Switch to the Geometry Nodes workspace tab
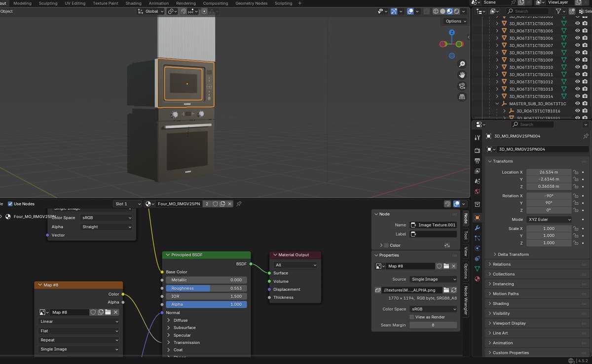The height and width of the screenshot is (364, 592). 252,3
